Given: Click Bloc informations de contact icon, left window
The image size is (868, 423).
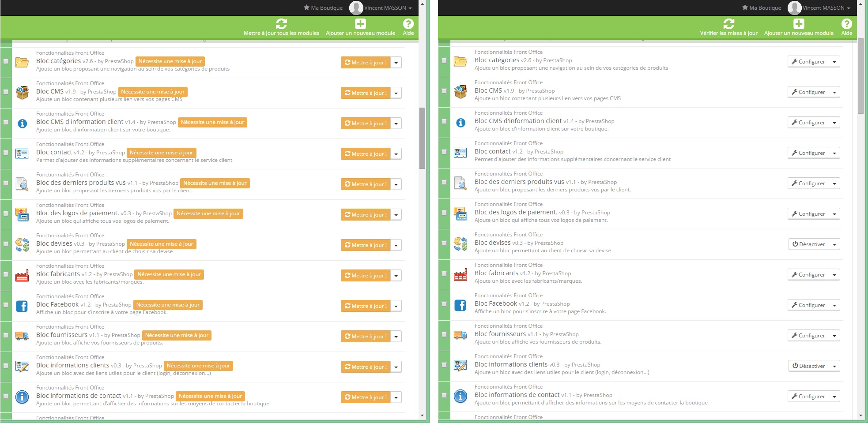Looking at the screenshot, I should (x=22, y=397).
